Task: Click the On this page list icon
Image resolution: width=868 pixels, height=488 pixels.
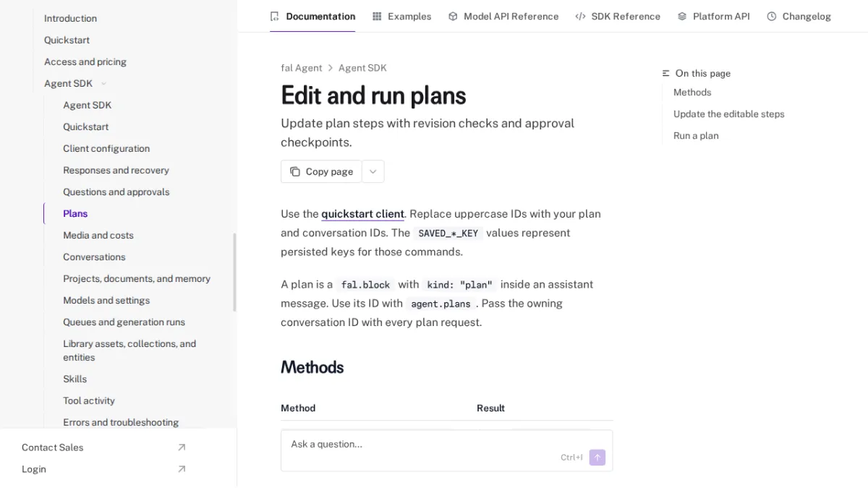Action: tap(666, 74)
